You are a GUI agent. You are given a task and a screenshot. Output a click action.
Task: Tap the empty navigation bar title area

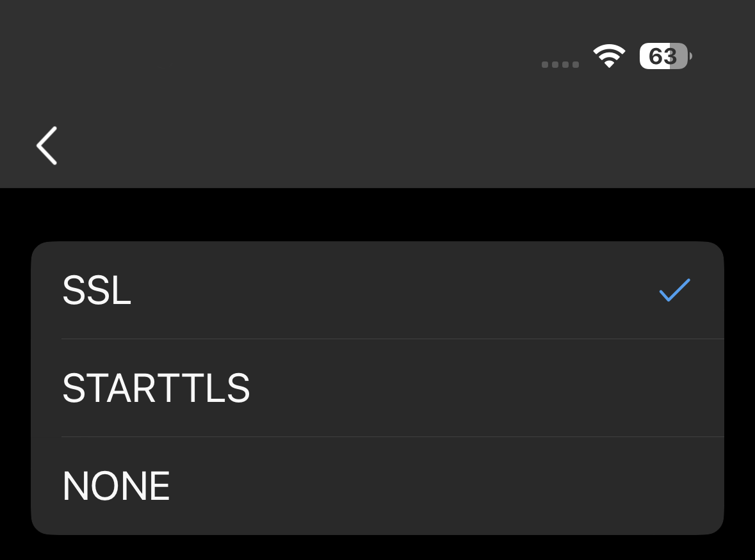pyautogui.click(x=378, y=146)
